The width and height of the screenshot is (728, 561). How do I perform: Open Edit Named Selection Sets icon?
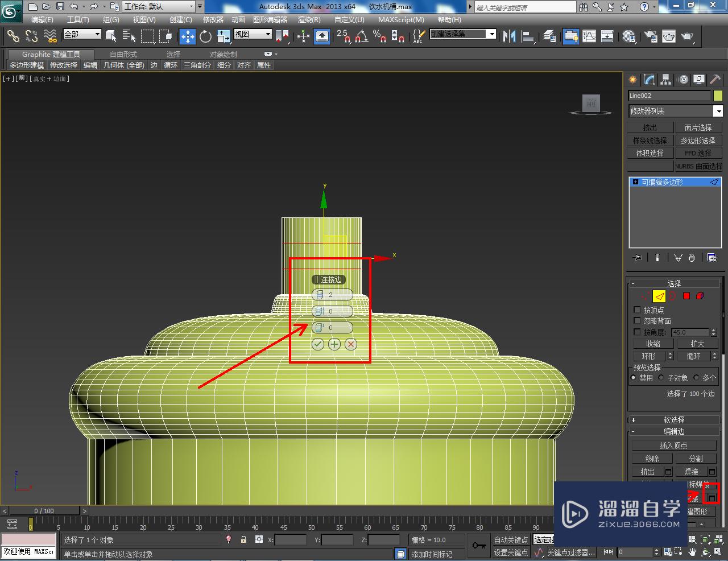click(418, 36)
